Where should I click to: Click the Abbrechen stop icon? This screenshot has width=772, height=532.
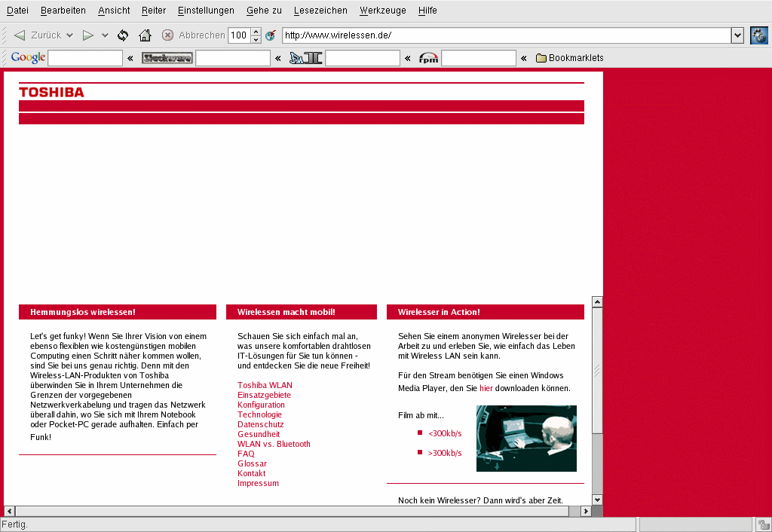[x=167, y=35]
